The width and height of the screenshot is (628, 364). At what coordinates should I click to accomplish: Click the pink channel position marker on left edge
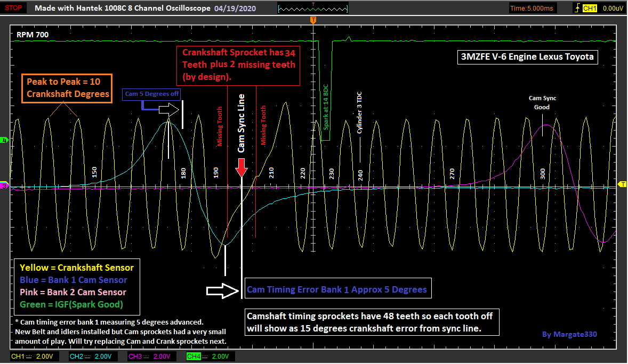pyautogui.click(x=4, y=186)
